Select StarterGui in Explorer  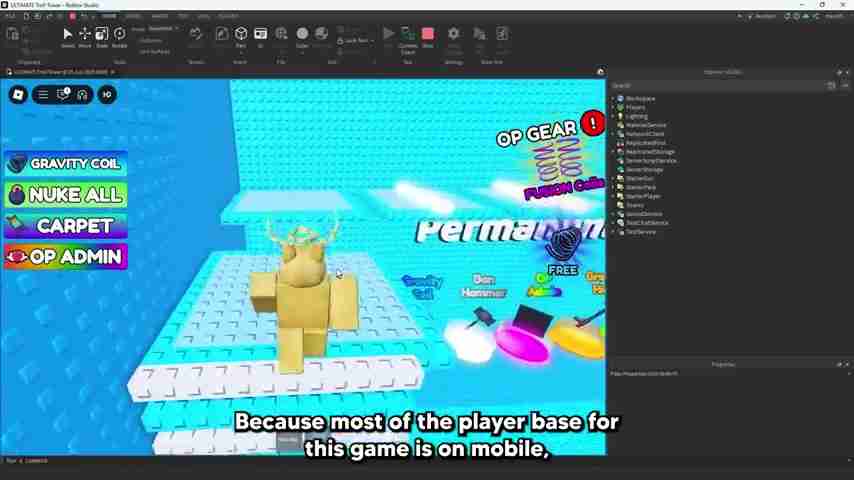tap(639, 179)
